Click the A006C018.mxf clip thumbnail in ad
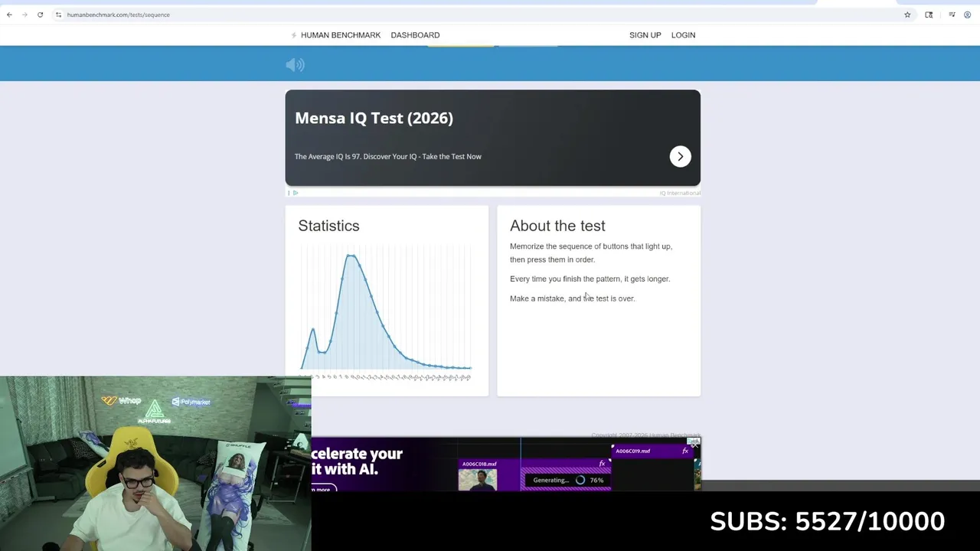Screen dimensions: 980x551 click(x=478, y=480)
